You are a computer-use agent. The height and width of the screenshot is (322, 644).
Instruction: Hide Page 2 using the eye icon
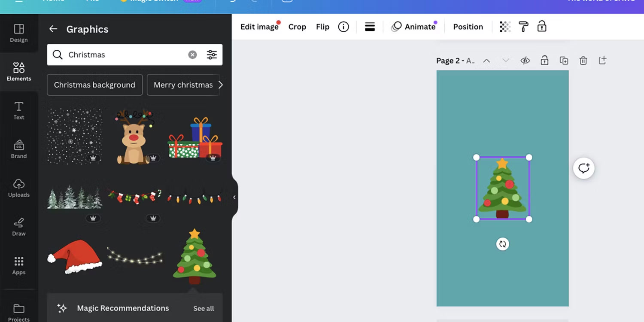click(525, 61)
